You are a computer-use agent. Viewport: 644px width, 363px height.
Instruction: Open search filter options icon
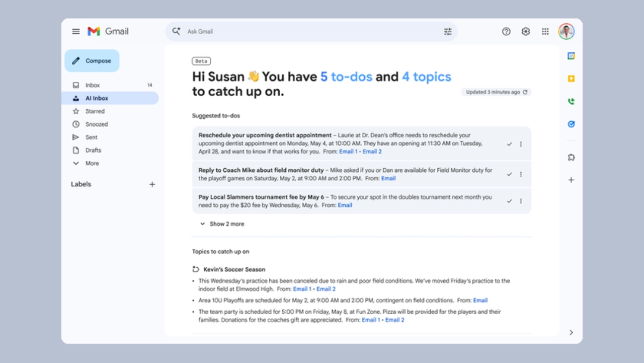point(447,32)
